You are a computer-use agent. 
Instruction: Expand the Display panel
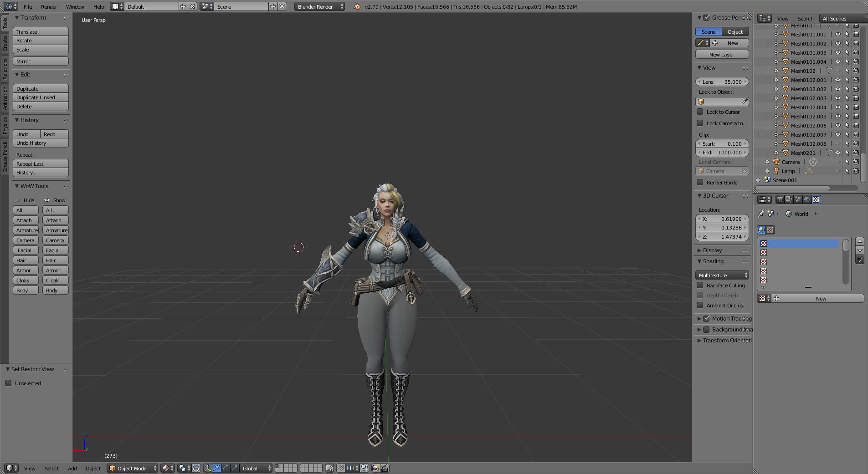712,250
